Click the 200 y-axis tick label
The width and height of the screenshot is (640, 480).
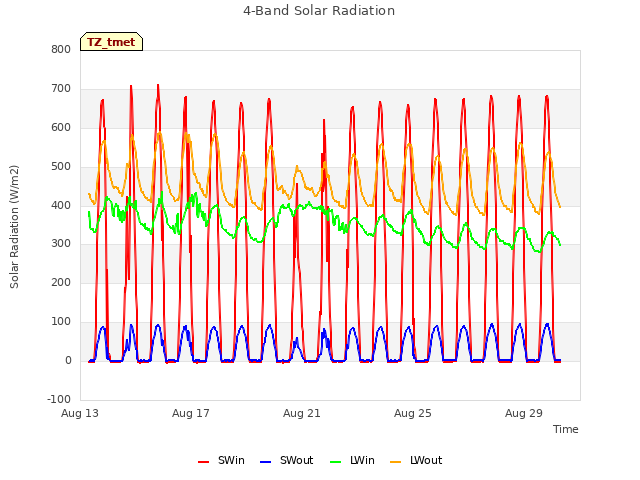[x=61, y=282]
